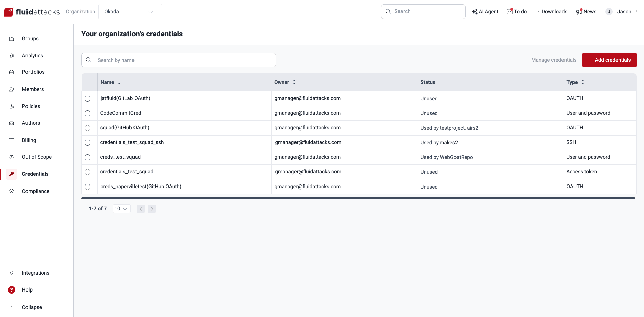Open the Policies page
This screenshot has height=317, width=644.
(x=31, y=106)
